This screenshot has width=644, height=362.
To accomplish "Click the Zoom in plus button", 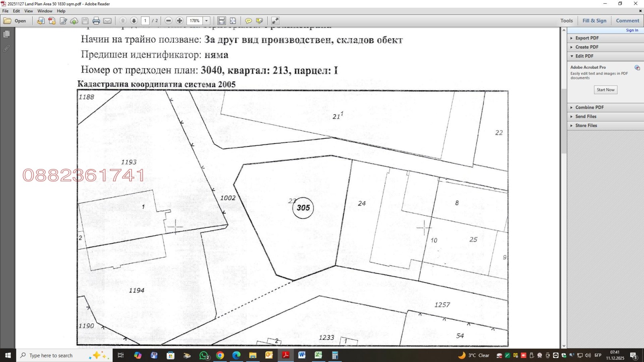I will pos(180,21).
